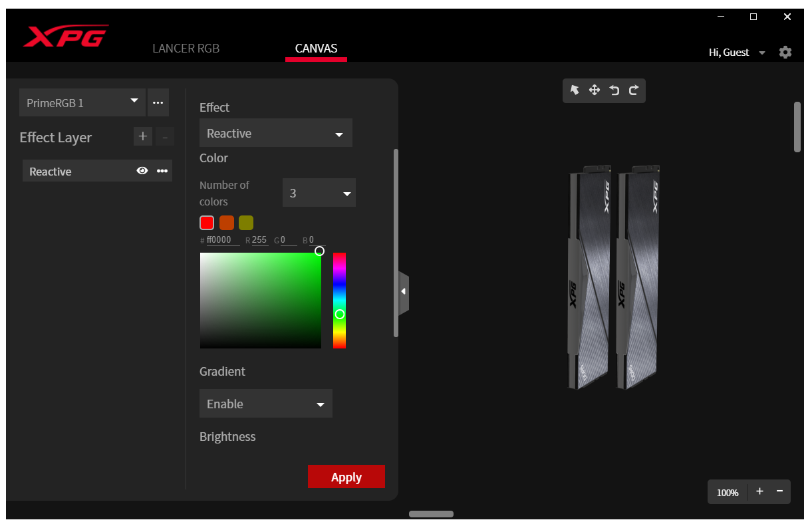Close the XPG window
Viewport: 812px width, 526px height.
pos(787,17)
